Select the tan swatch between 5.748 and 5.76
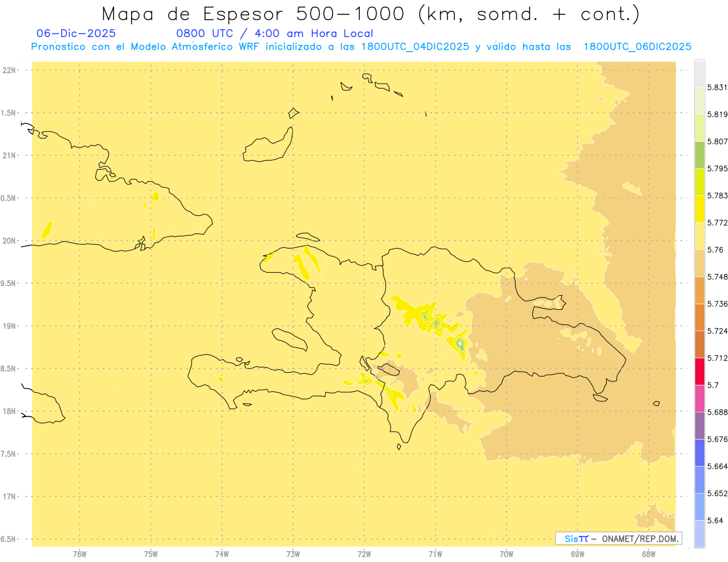Image resolution: width=728 pixels, height=562 pixels. (x=699, y=263)
